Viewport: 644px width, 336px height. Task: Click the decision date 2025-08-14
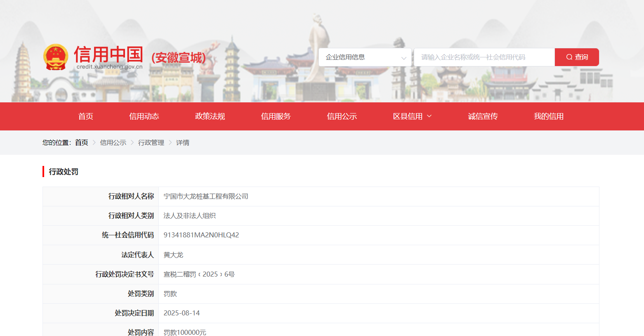tap(182, 313)
